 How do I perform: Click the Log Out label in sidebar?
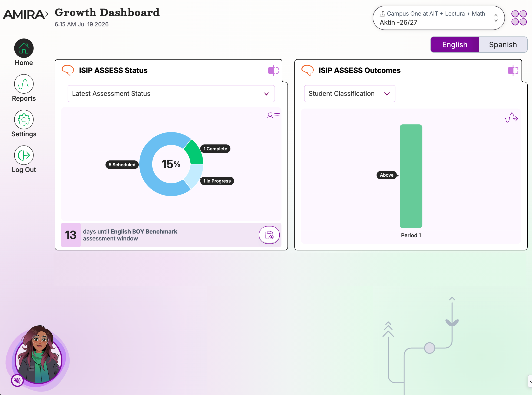click(x=24, y=170)
